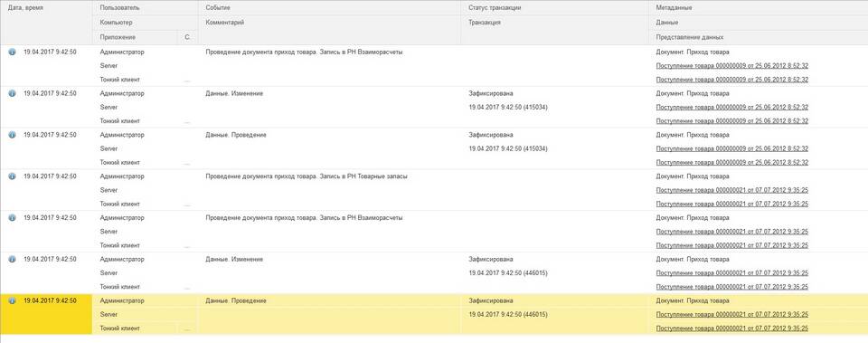Click Администратор in the highlighted row
The image size is (868, 343).
[122, 300]
